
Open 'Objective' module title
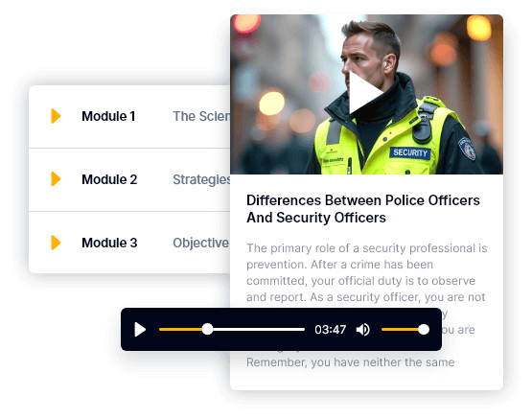pyautogui.click(x=201, y=244)
